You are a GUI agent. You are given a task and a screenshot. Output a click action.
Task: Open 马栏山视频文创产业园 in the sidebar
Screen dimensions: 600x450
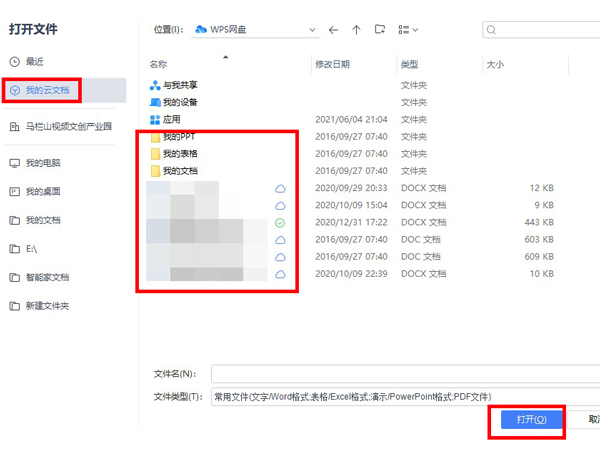[68, 127]
